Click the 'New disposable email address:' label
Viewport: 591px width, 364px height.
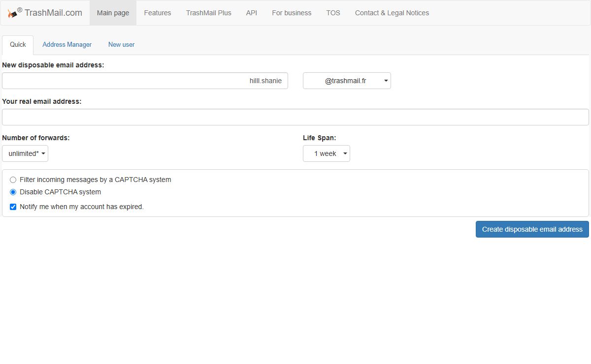click(53, 65)
